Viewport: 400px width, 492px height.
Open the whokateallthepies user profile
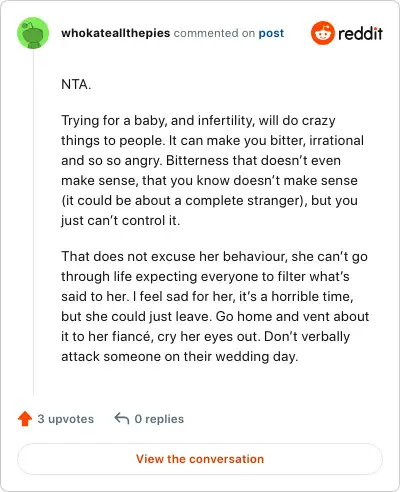[x=116, y=33]
